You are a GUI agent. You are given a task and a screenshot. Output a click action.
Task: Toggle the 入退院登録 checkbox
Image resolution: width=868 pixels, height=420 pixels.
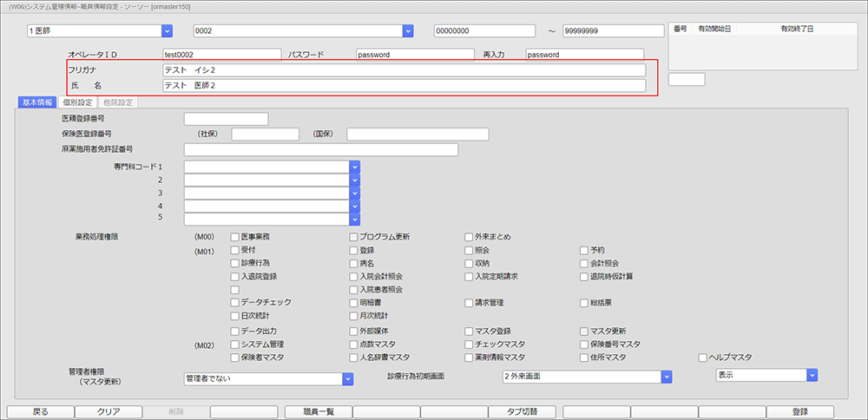234,276
